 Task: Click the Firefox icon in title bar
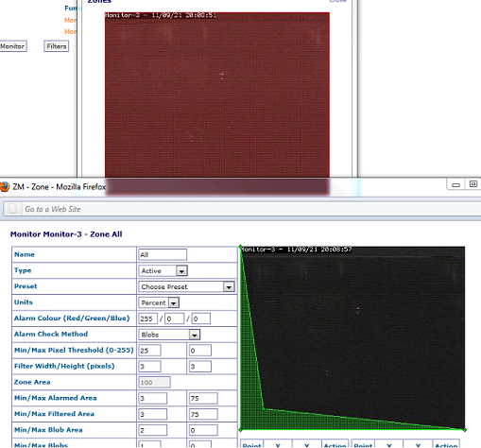click(x=5, y=187)
